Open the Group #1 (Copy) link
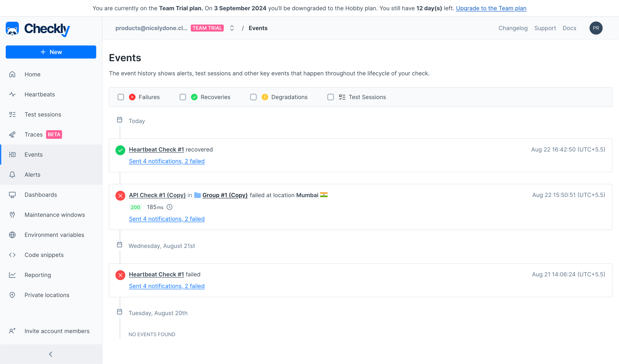This screenshot has width=619, height=364. click(x=225, y=195)
